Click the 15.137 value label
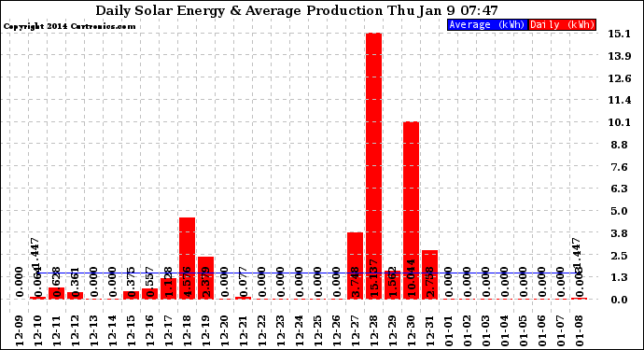Image resolution: width=644 pixels, height=350 pixels. (x=373, y=278)
